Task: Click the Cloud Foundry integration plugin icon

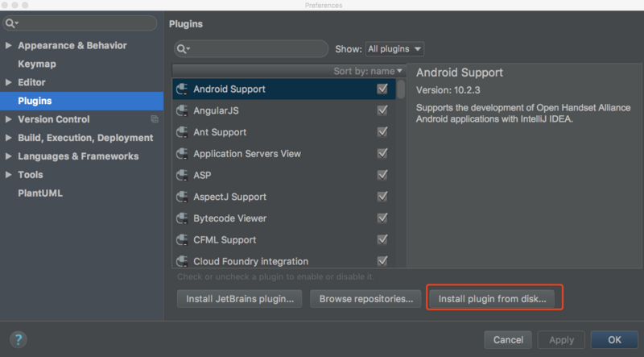Action: pos(182,261)
